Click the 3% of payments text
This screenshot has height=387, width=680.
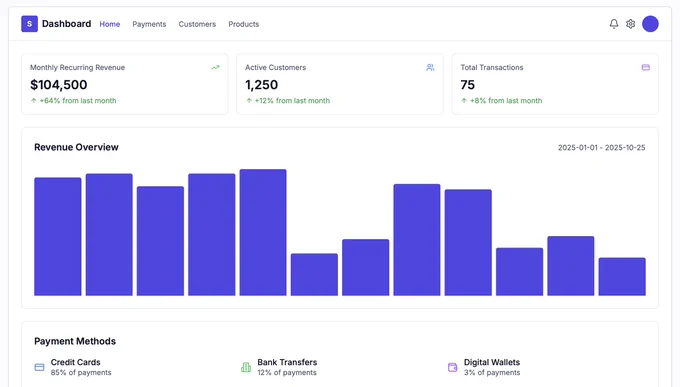[x=492, y=373]
